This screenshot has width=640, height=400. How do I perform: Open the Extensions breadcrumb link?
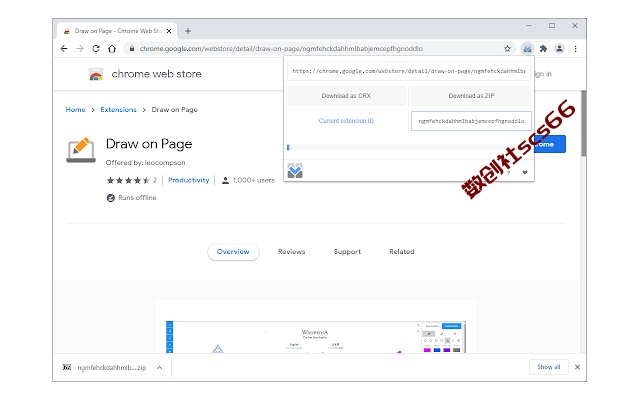118,110
